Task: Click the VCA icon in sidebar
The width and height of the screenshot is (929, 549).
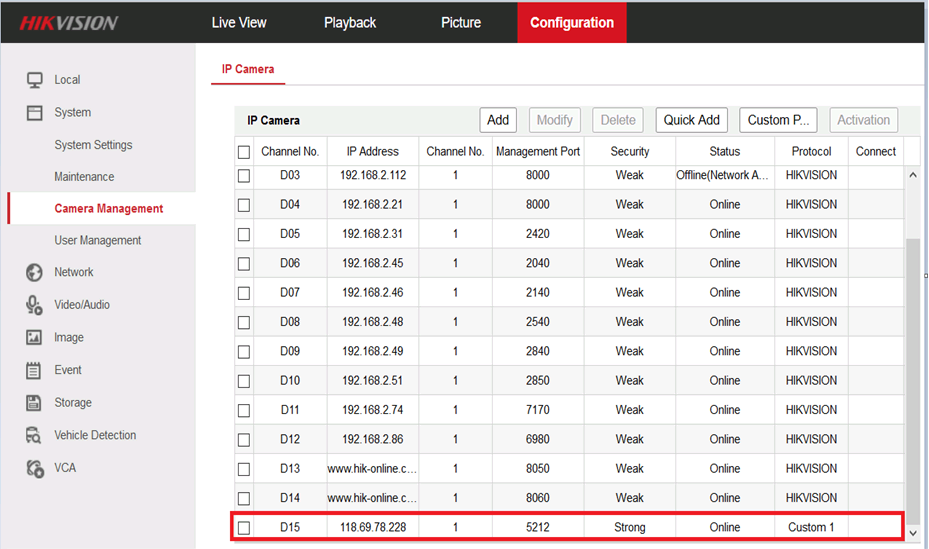Action: click(35, 468)
